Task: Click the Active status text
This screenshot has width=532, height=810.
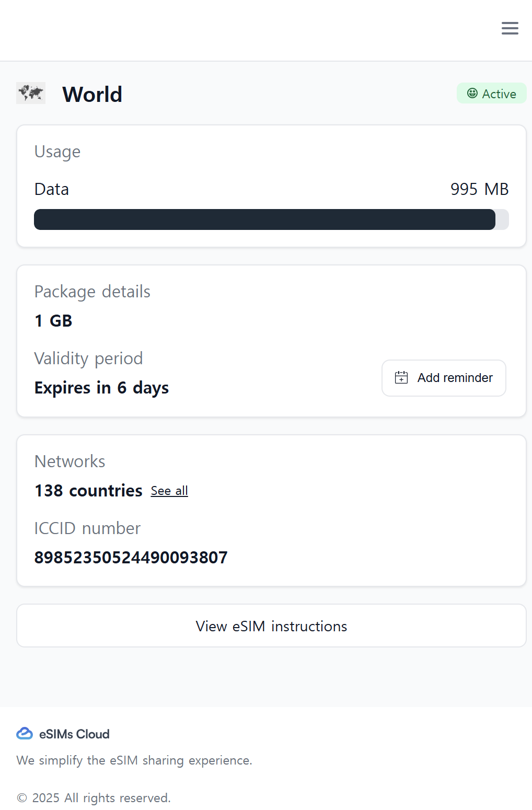Action: [x=499, y=94]
